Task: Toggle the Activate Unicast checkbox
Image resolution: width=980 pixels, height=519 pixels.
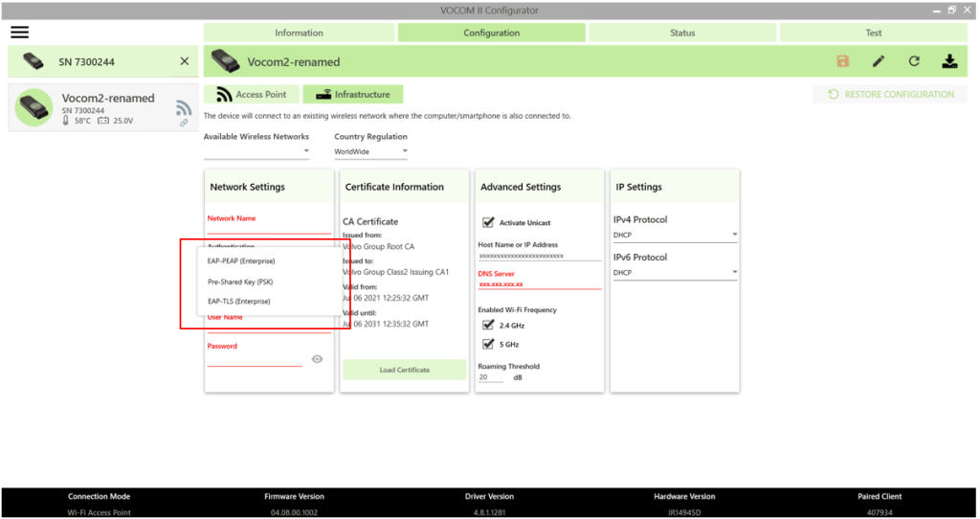Action: tap(488, 222)
